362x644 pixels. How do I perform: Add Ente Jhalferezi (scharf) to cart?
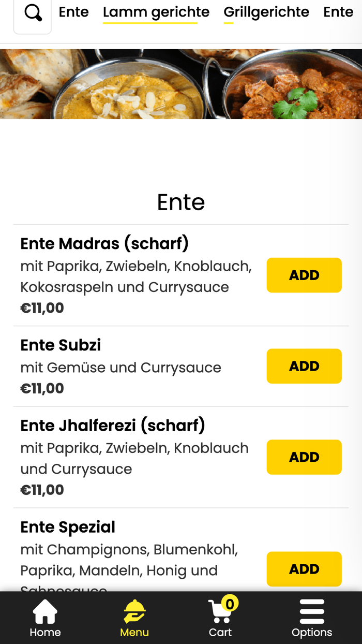(304, 457)
